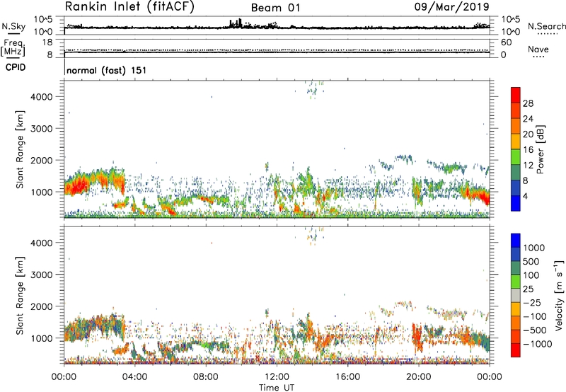Screen dimensions: 566x392
Task: Click the '12:00' time axis tick
Action: pos(277,377)
